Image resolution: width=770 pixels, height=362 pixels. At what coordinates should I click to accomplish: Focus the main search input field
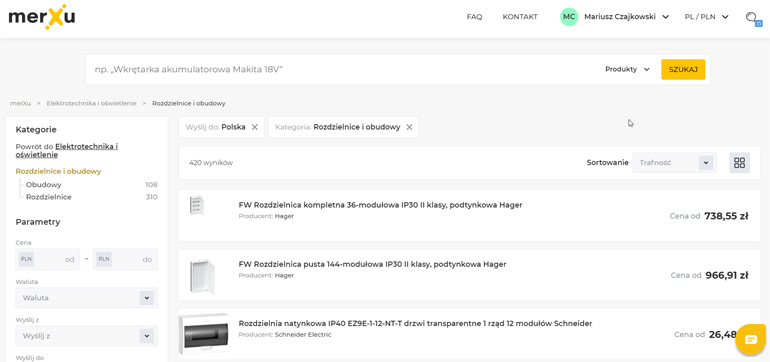click(344, 69)
